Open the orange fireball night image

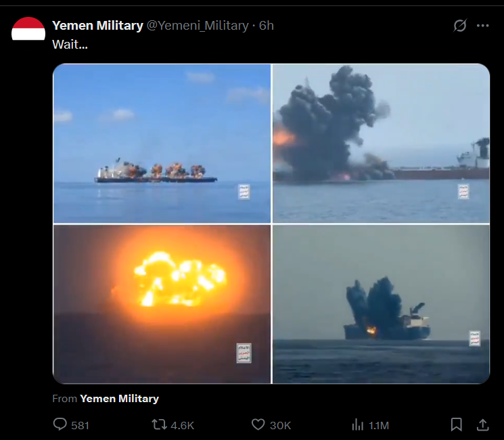point(162,304)
